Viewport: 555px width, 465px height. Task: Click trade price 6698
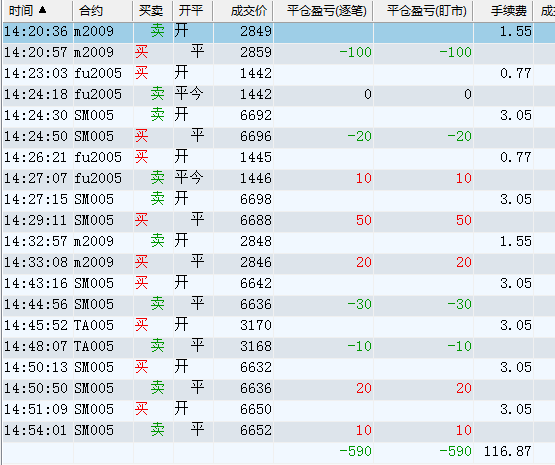(256, 199)
